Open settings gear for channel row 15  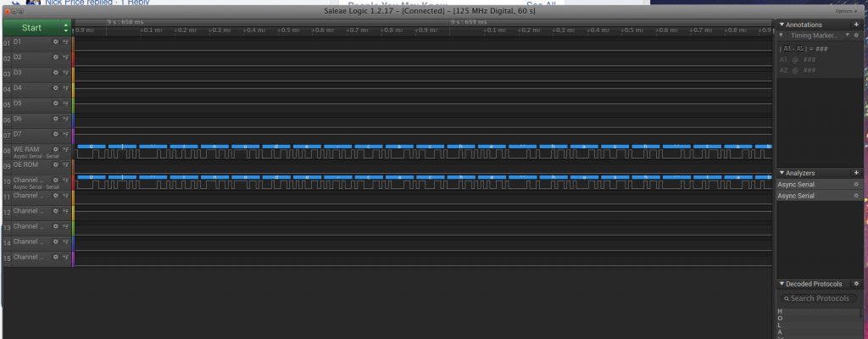(55, 258)
